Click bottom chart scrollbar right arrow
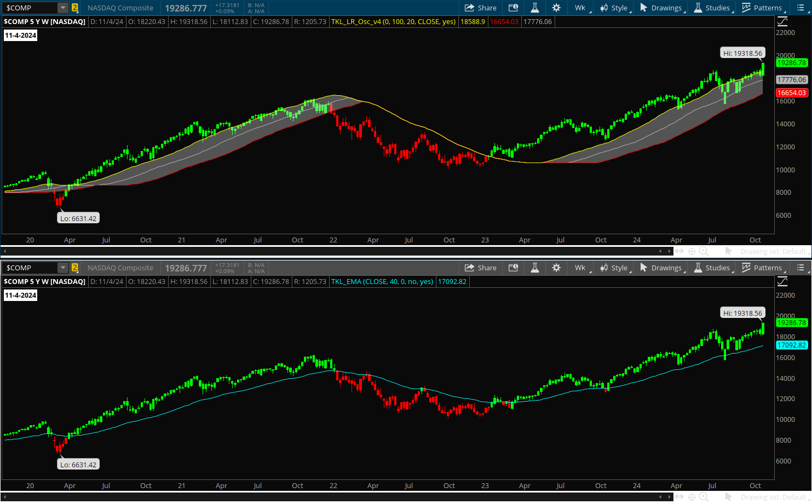 click(x=669, y=497)
